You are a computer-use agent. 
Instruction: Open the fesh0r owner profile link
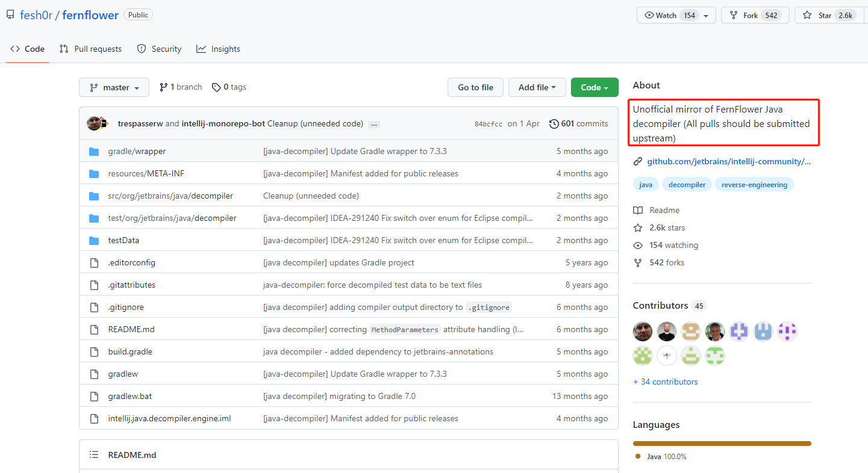[36, 15]
